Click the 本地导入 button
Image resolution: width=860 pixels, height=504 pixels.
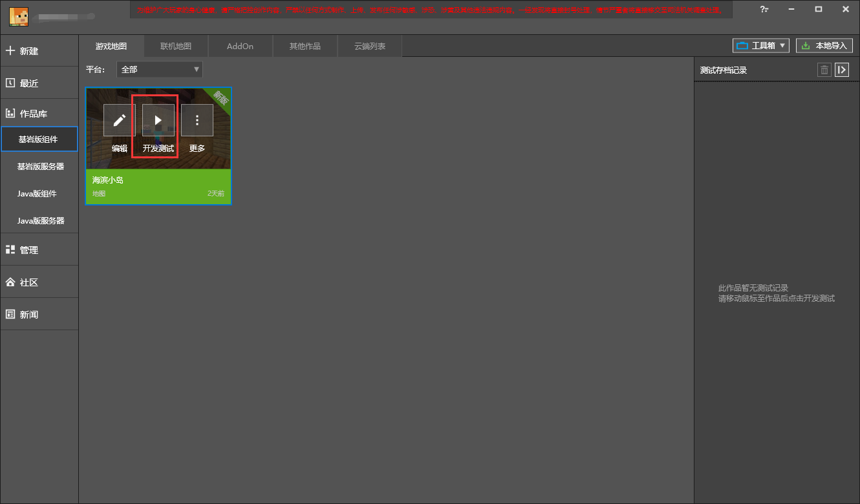coord(824,45)
